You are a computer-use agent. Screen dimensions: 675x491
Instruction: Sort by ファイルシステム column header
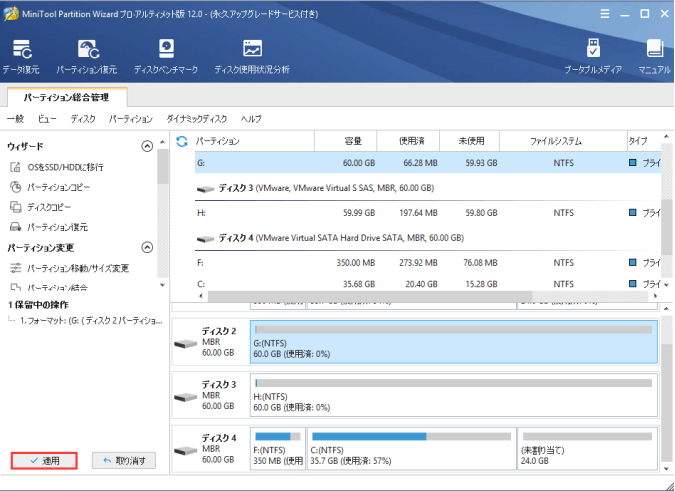click(x=563, y=141)
